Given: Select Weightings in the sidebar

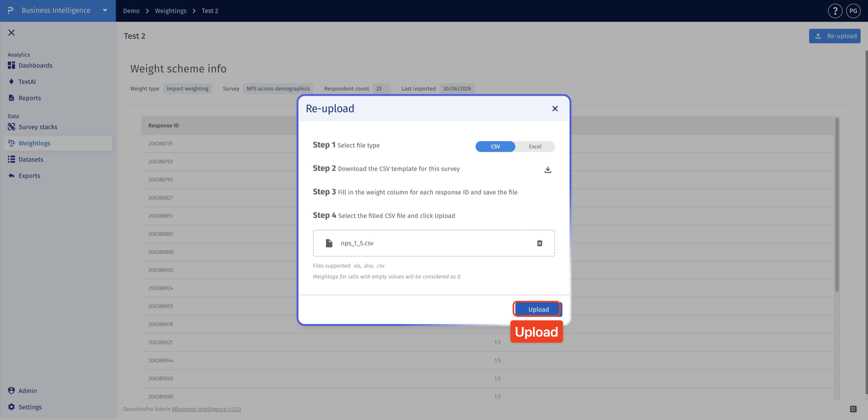Looking at the screenshot, I should 58,143.
